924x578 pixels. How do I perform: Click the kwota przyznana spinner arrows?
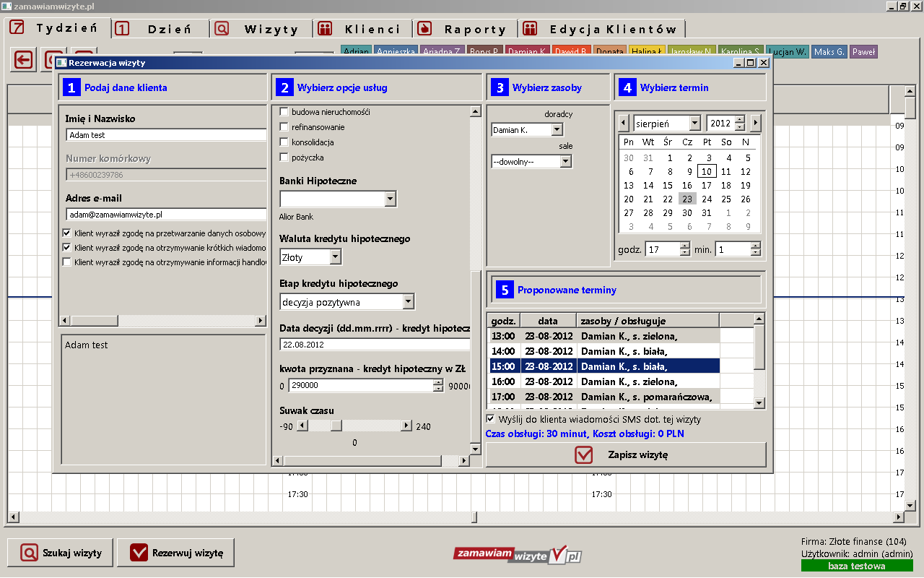tap(437, 386)
